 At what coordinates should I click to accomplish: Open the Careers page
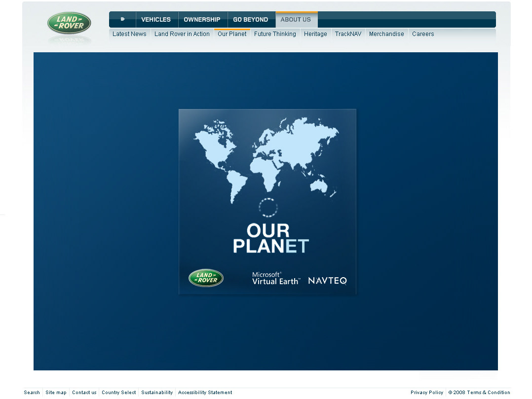tap(423, 34)
